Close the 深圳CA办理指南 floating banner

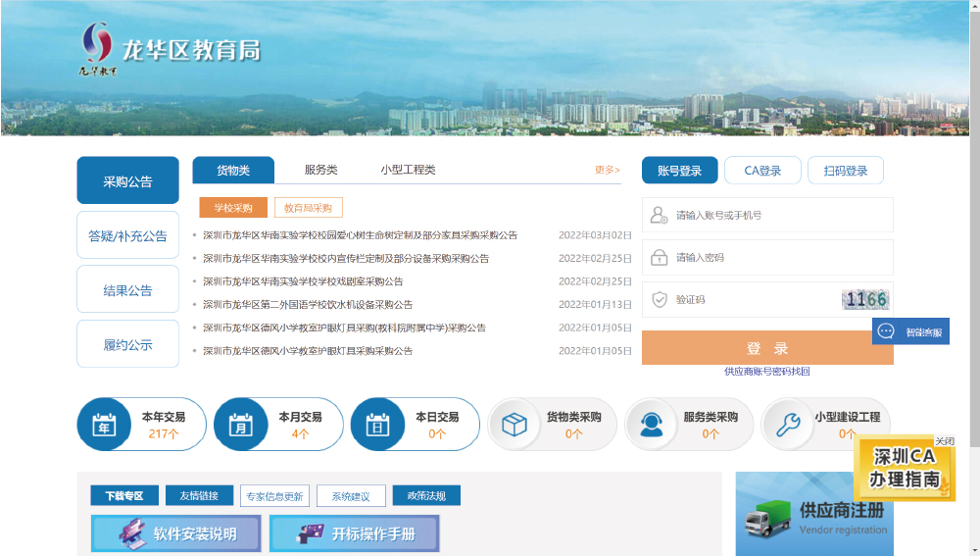pos(944,441)
